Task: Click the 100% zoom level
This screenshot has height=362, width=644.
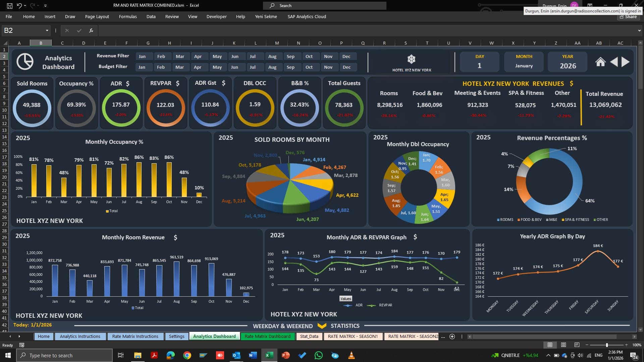Action: 636,345
